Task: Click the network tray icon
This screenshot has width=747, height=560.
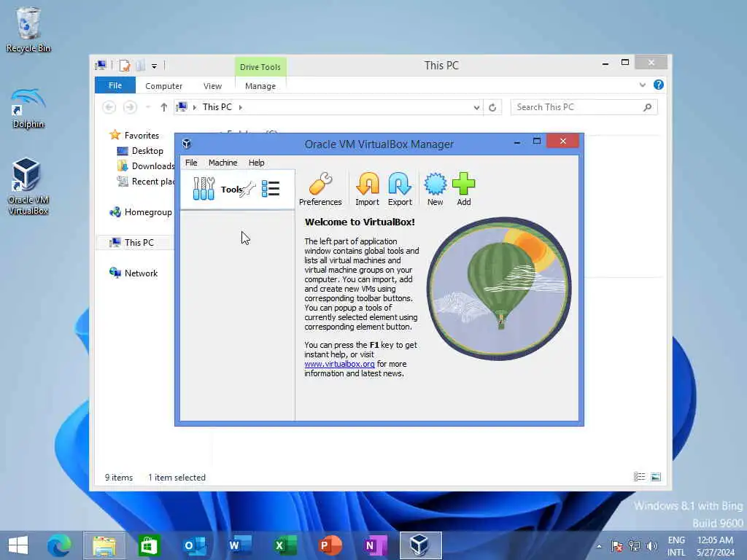Action: pos(635,545)
